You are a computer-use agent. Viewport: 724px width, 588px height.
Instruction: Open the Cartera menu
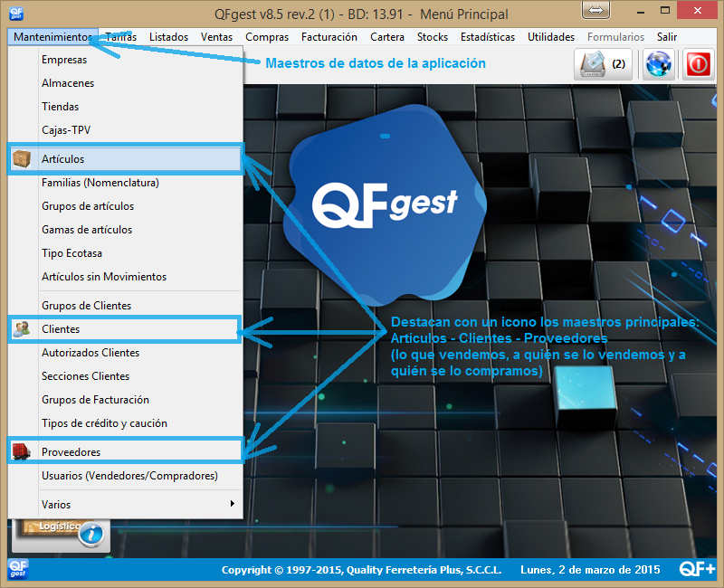coord(387,37)
